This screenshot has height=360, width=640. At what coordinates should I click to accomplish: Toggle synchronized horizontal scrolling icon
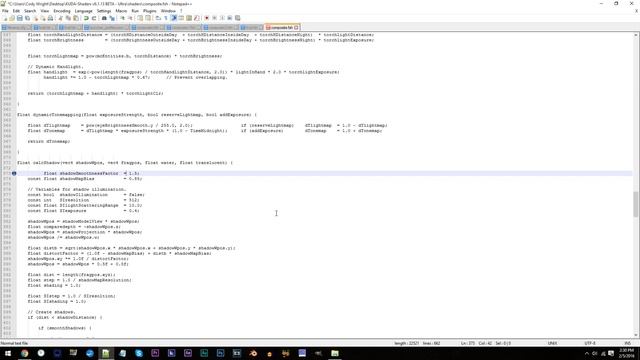point(147,18)
